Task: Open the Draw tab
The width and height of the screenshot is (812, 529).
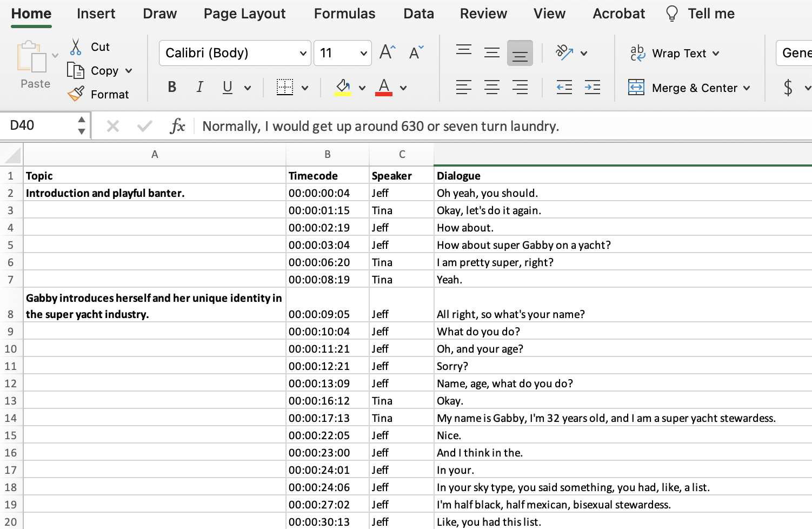Action: (159, 14)
